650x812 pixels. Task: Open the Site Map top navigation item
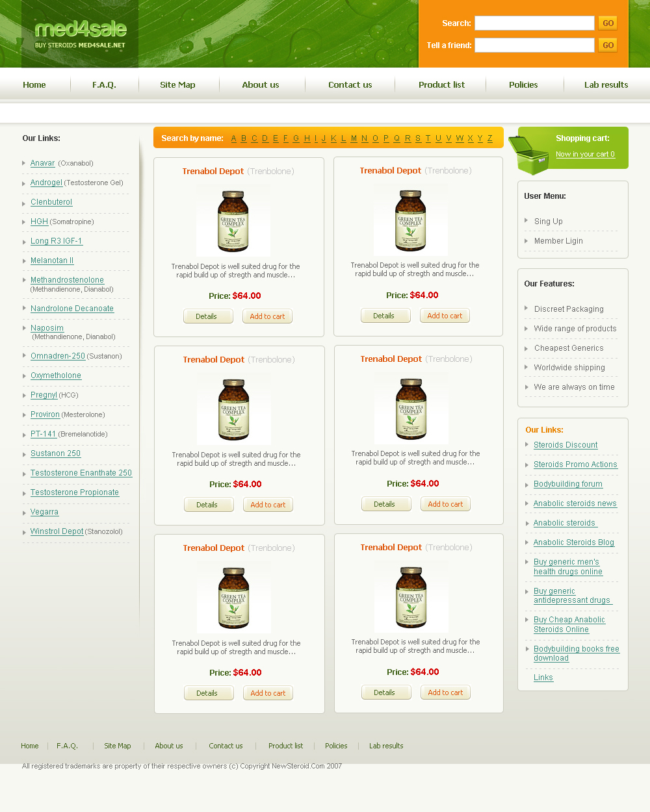point(177,85)
